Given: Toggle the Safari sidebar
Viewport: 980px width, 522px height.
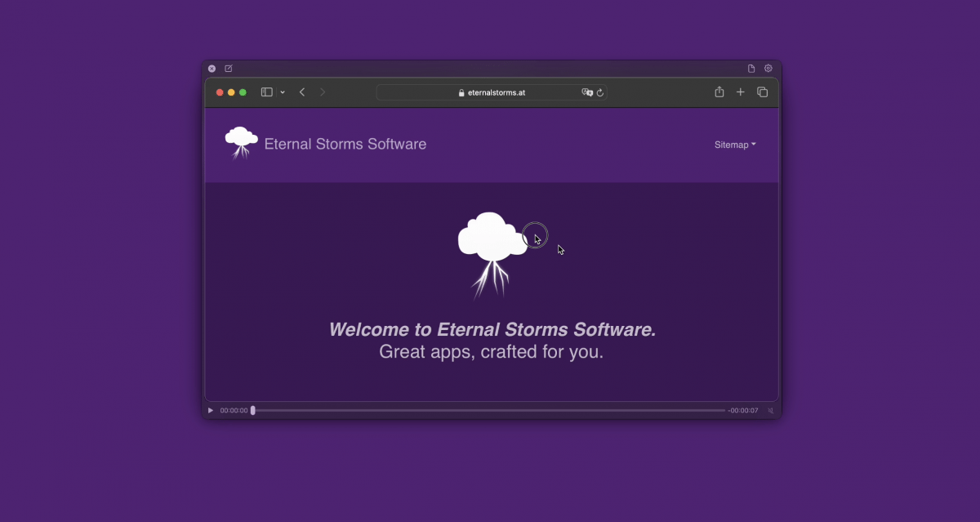Looking at the screenshot, I should point(266,92).
